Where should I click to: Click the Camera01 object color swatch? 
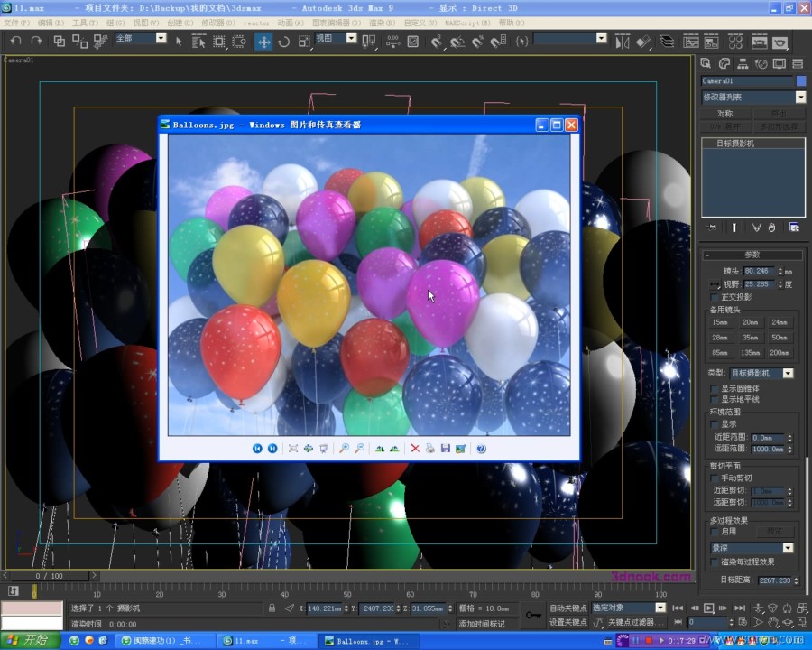(x=801, y=81)
